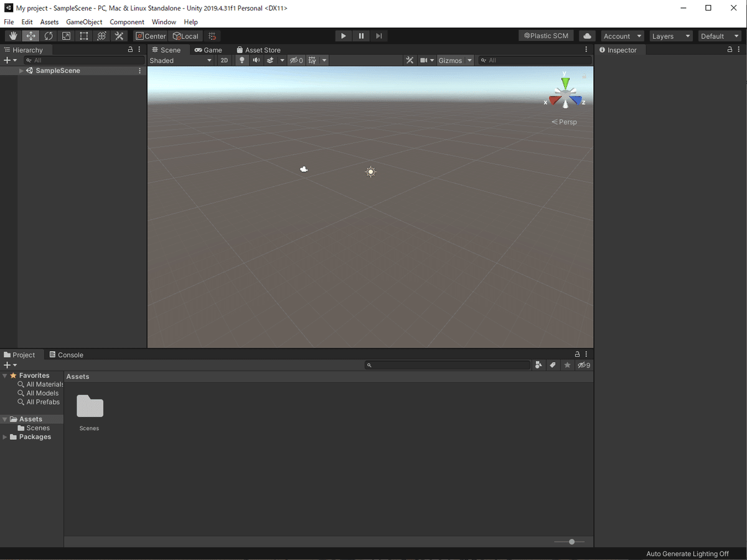
Task: Lock the Project panel
Action: (578, 354)
